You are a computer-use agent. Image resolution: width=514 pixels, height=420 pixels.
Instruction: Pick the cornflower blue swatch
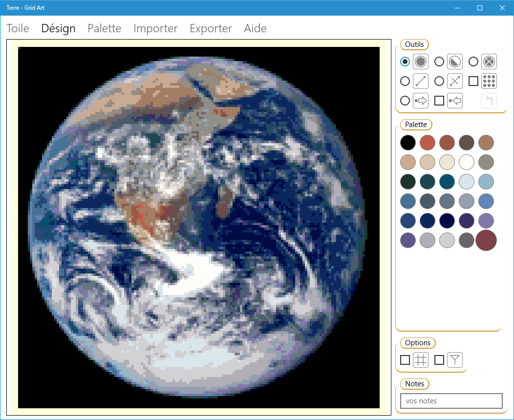pyautogui.click(x=486, y=201)
